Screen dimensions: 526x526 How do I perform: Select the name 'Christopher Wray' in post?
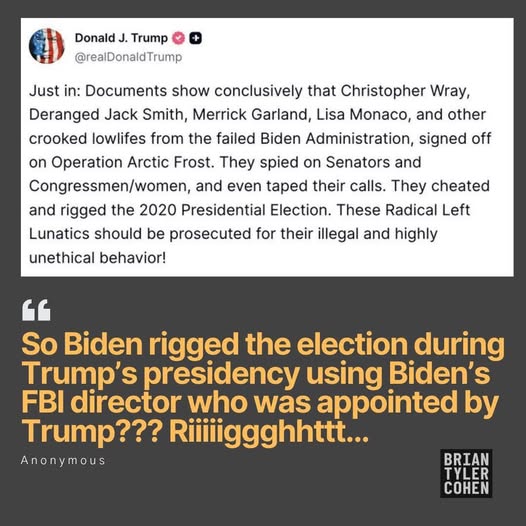[404, 91]
